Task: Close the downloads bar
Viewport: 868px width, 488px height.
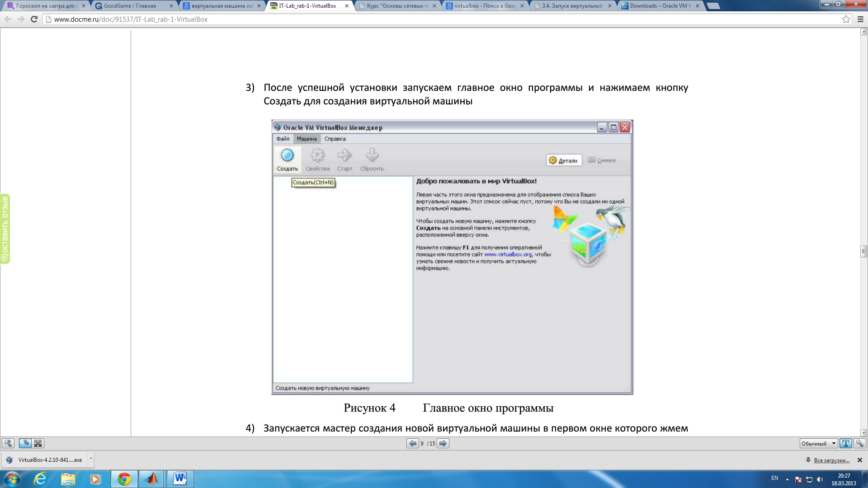Action: pos(860,460)
